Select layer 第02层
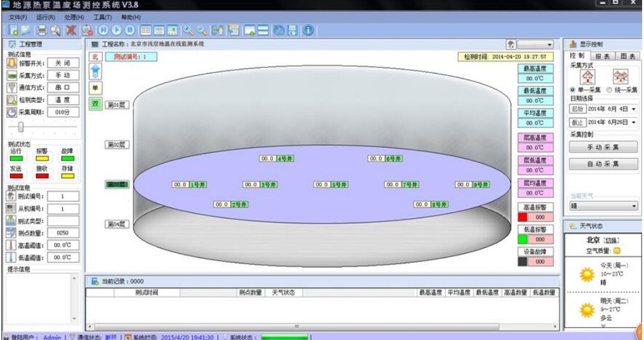The image size is (644, 340). pos(117,145)
